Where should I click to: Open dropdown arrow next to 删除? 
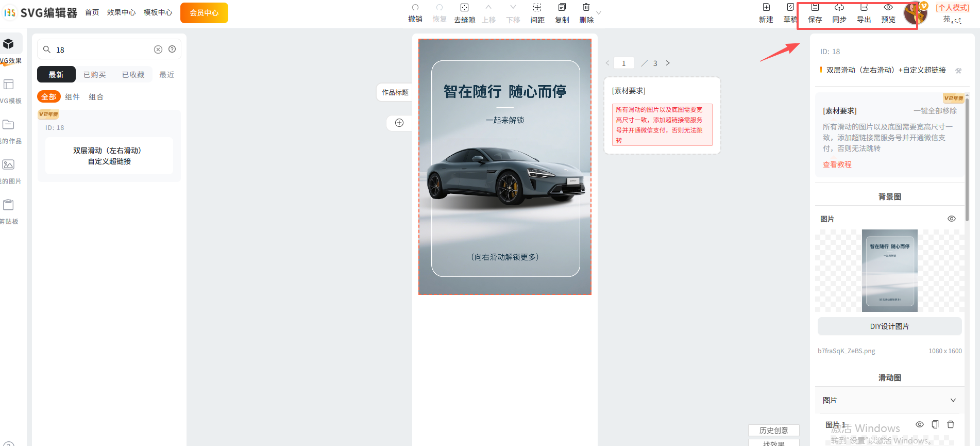[599, 13]
